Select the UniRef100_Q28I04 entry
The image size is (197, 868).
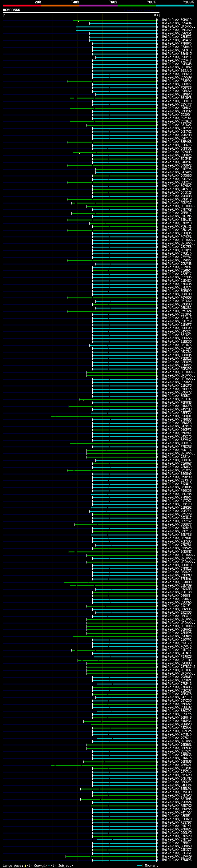(176, 457)
